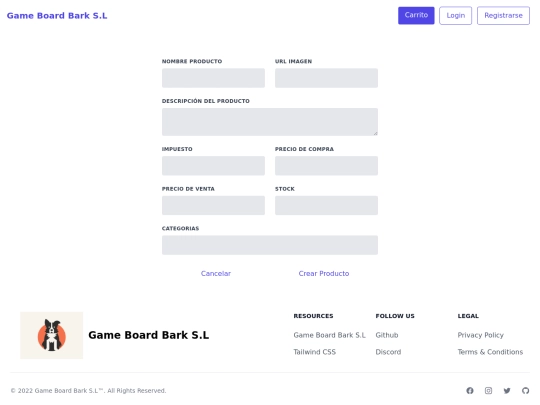Click the RESOURCES footer heading
The image size is (540, 405).
click(313, 316)
